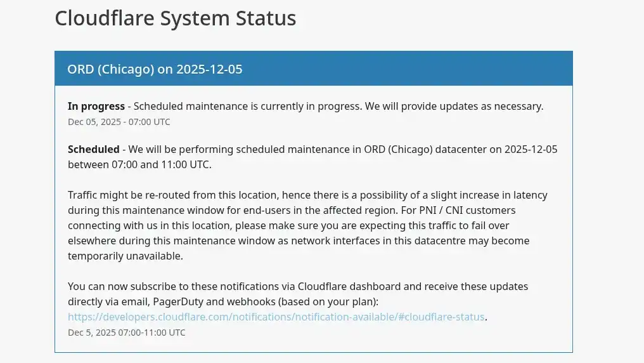Click the Dec 5, 2025 07:00-11:00 UTC timestamp
The width and height of the screenshot is (644, 363).
[126, 332]
